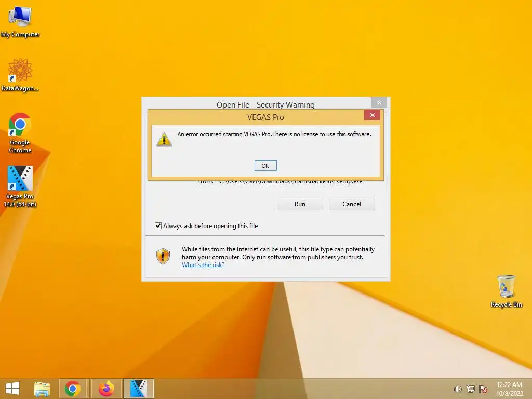Open the Action Center flag icon
Screen dimensions: 532x399
[x=483, y=389]
